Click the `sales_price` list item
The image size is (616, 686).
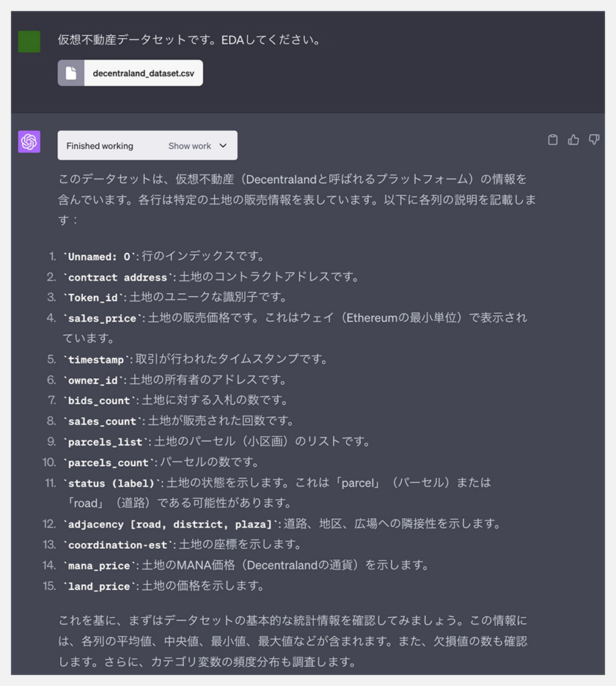point(295,328)
